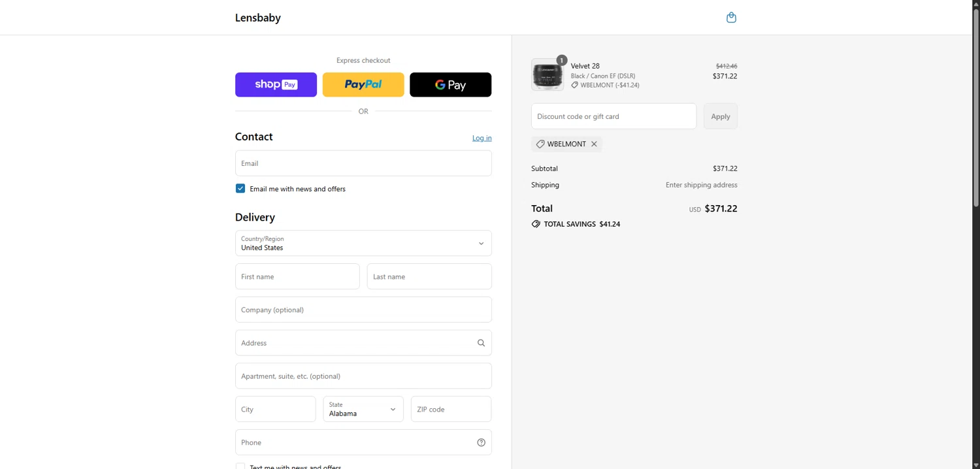The image size is (980, 469).
Task: Focus the Company (optional) field
Action: point(363,310)
